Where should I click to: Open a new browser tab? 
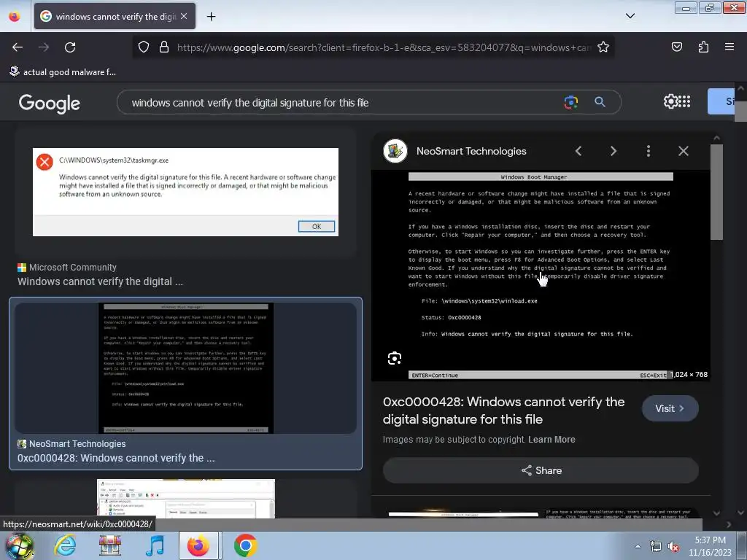211,17
